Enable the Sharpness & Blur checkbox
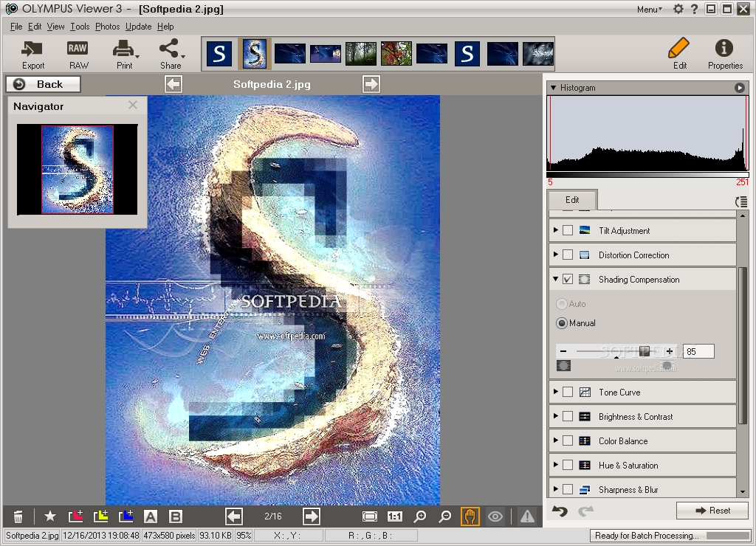 coord(568,489)
